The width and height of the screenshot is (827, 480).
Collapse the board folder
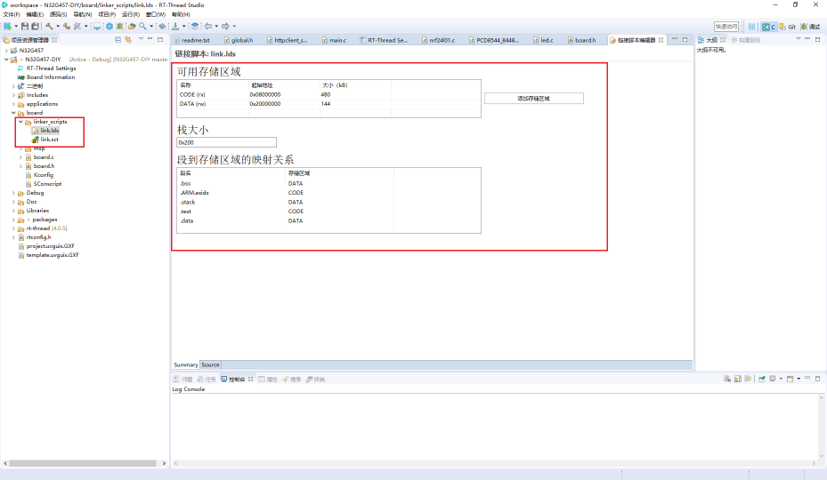click(14, 113)
